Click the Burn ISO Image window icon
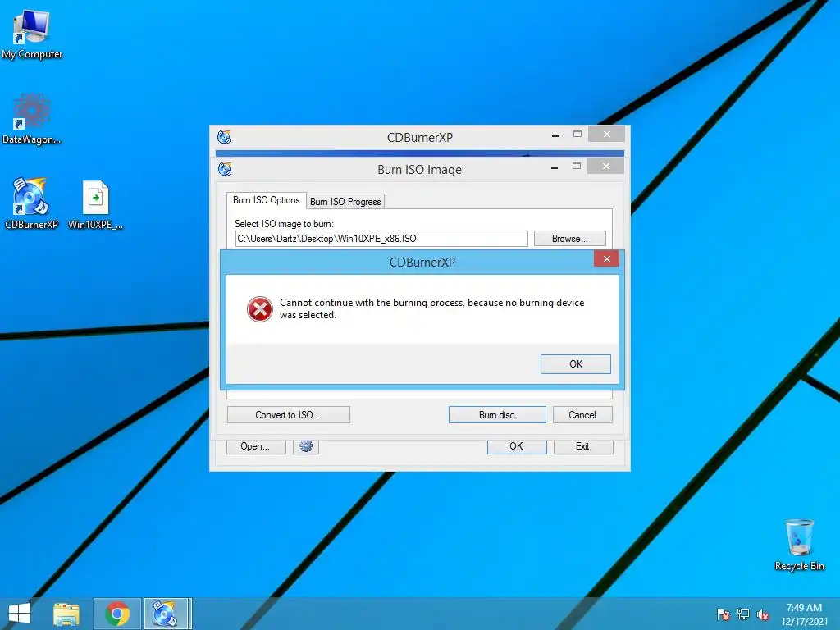The image size is (840, 630). [225, 169]
